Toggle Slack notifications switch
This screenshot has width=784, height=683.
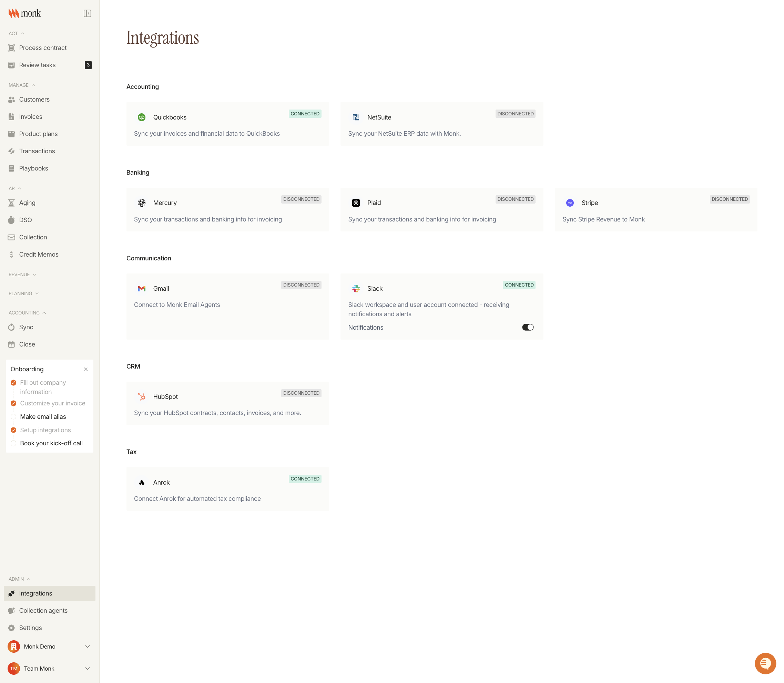[528, 327]
